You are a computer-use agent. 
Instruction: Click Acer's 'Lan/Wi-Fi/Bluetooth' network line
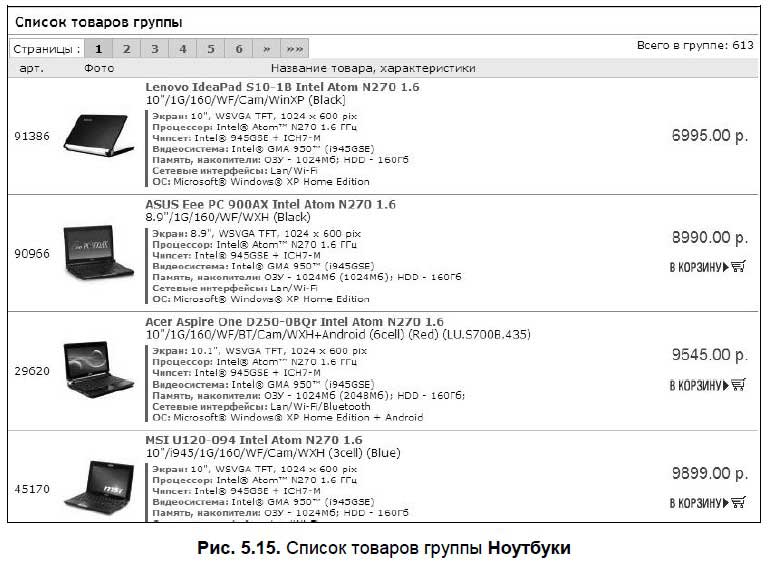(261, 407)
